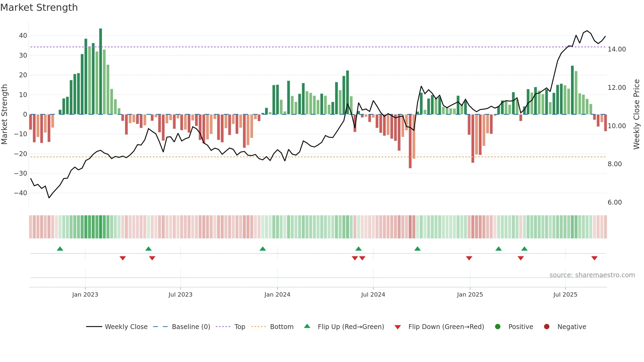
Task: Click the 14.00 price axis value
Action: point(617,49)
